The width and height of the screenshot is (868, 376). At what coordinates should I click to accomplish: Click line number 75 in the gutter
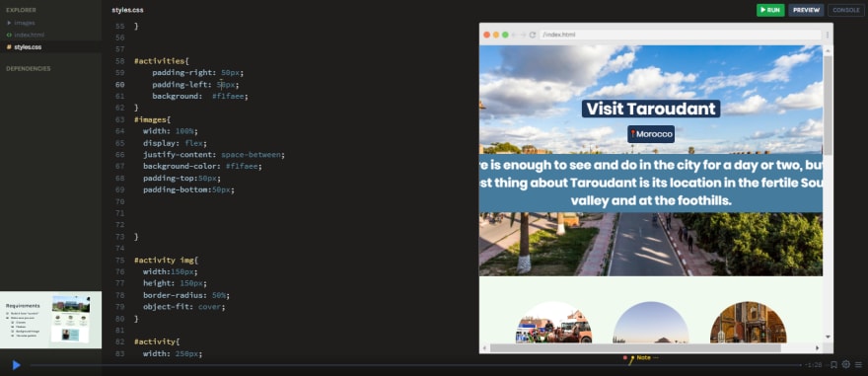point(119,261)
